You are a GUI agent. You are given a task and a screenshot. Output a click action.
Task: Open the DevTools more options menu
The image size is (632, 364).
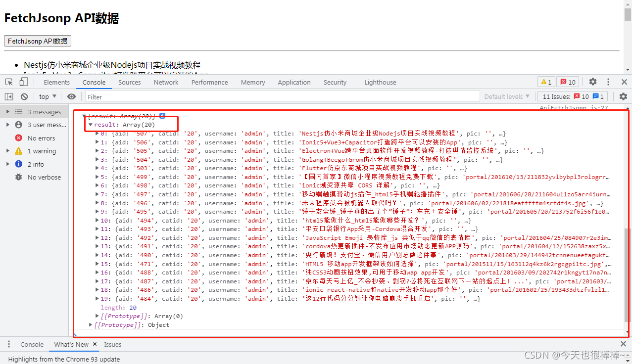[608, 82]
